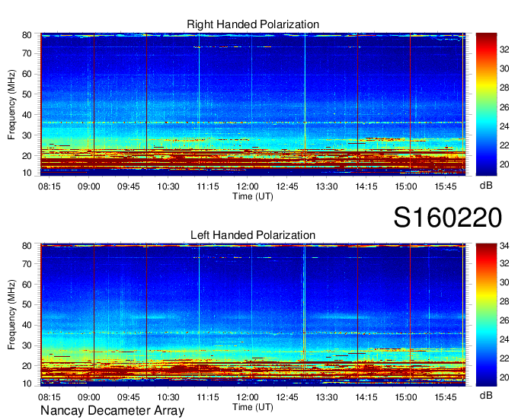Click the 80 MHz tick label on the top plot
Image resolution: width=518 pixels, height=420 pixels.
click(x=27, y=35)
